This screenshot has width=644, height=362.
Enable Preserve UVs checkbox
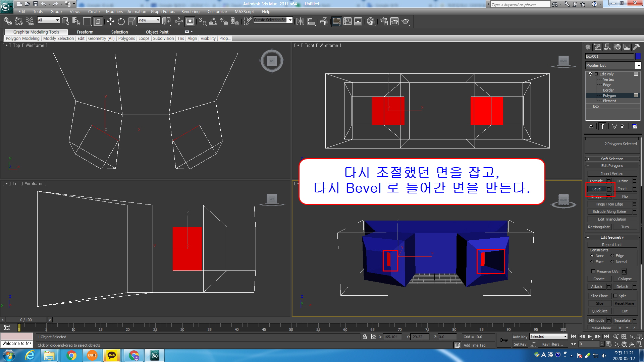[x=593, y=271]
